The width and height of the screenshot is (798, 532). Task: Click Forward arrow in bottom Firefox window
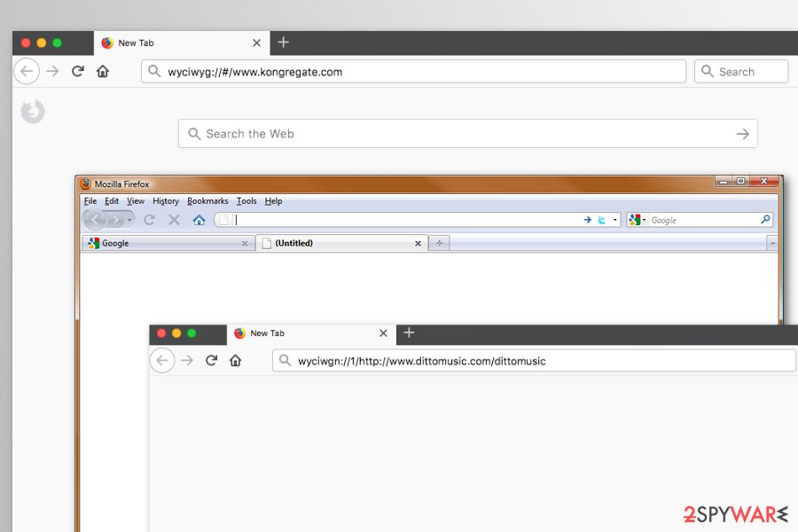point(187,361)
